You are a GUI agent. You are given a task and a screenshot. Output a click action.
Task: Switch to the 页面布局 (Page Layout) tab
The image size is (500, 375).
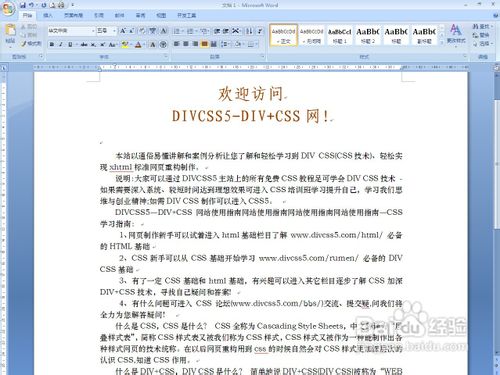tap(73, 15)
